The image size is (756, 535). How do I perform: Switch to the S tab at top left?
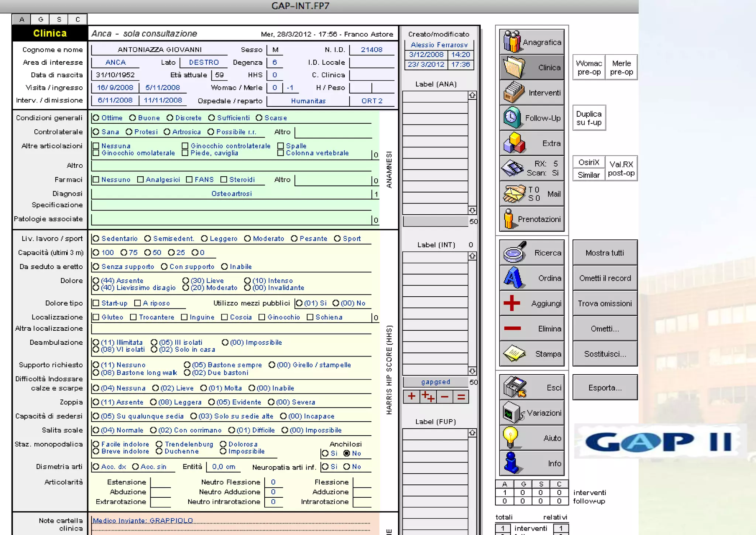pyautogui.click(x=59, y=19)
